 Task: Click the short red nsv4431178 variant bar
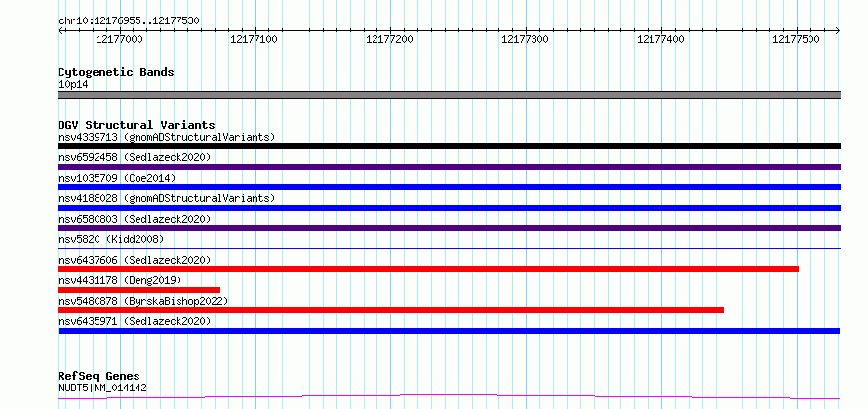point(138,290)
